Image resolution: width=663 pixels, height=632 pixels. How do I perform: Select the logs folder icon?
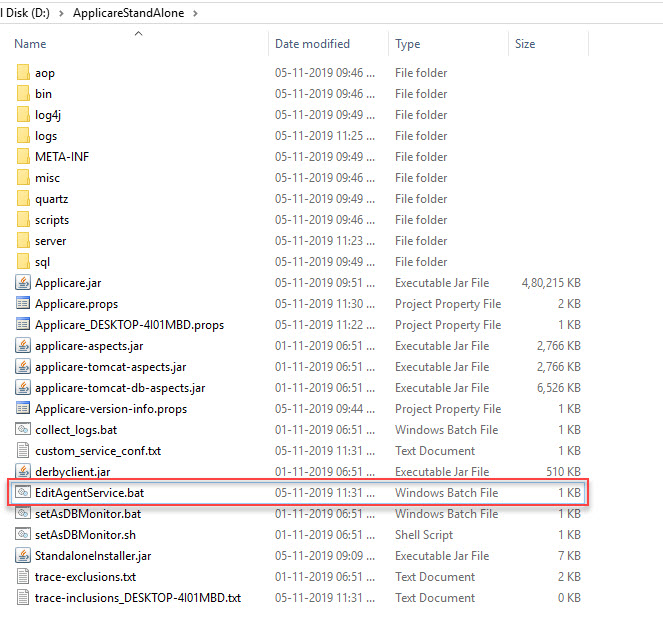pyautogui.click(x=23, y=136)
